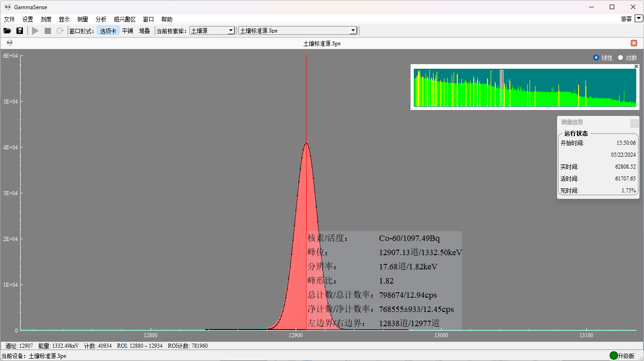The image size is (644, 361).
Task: Click the date 05/22/2024 in 测量信息
Action: click(623, 155)
